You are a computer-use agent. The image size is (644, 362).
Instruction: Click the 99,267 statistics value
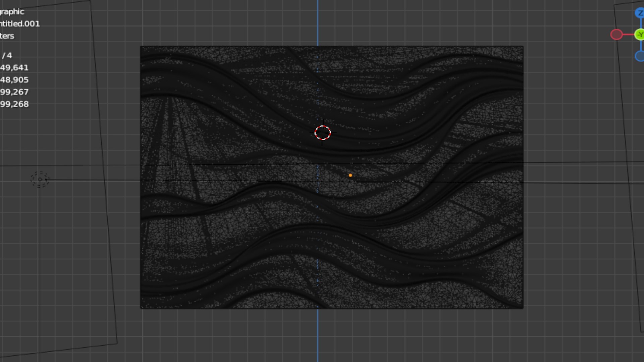[x=14, y=92]
